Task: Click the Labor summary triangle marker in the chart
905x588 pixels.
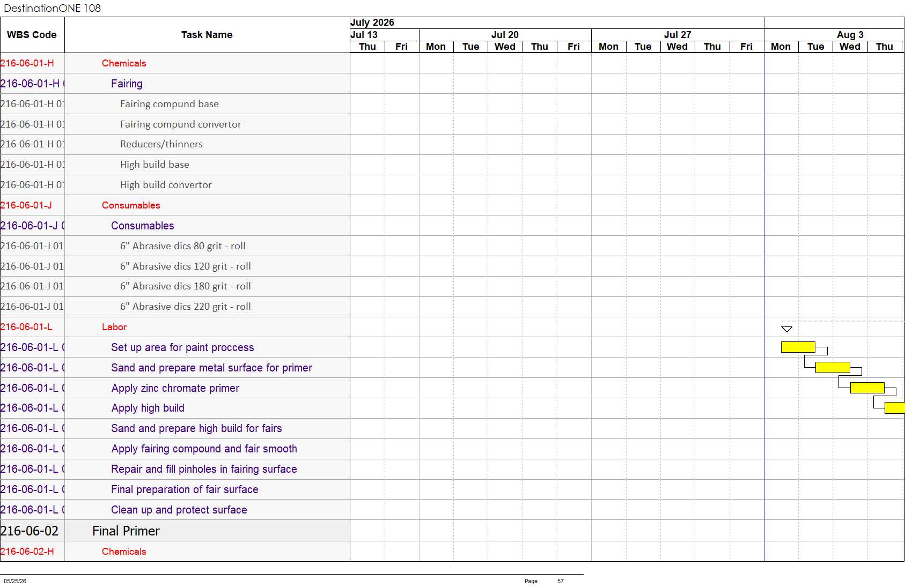Action: pos(787,329)
